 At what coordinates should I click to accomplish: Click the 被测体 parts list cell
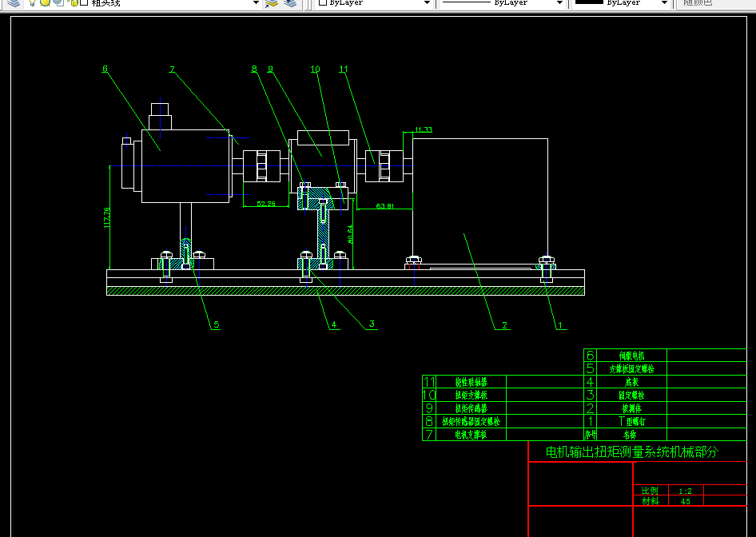pos(631,408)
